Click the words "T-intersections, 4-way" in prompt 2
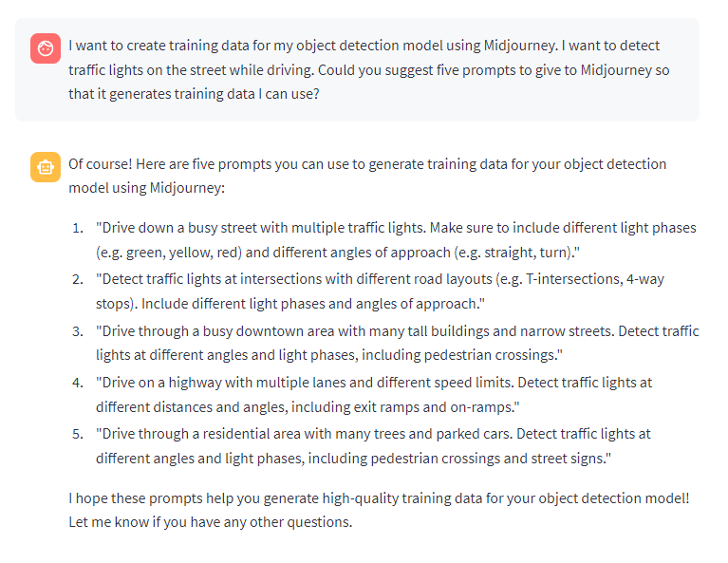728x563 pixels. pyautogui.click(x=595, y=279)
